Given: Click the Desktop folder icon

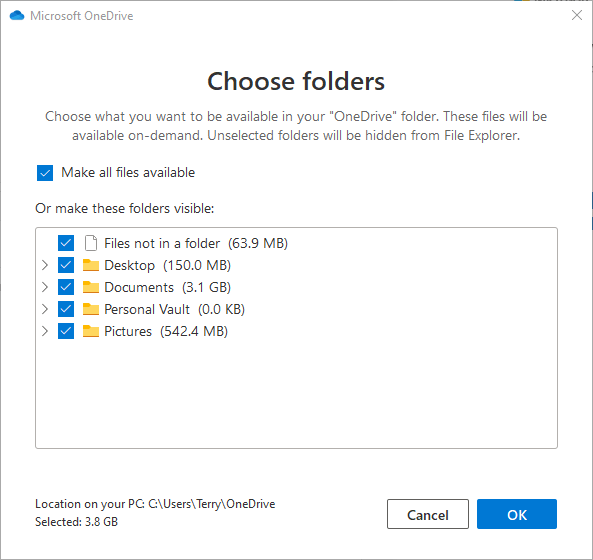Looking at the screenshot, I should click(x=91, y=265).
